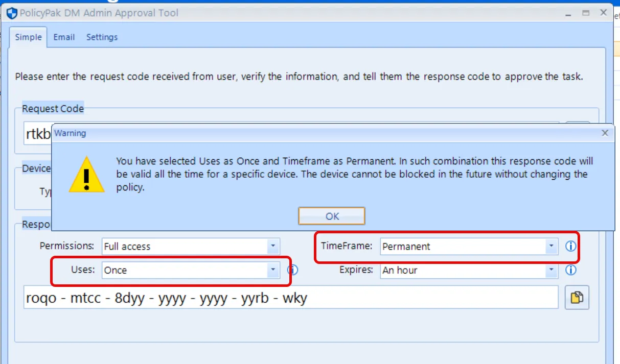Expand the Uses dropdown showing Once
The height and width of the screenshot is (364, 620).
(x=191, y=270)
